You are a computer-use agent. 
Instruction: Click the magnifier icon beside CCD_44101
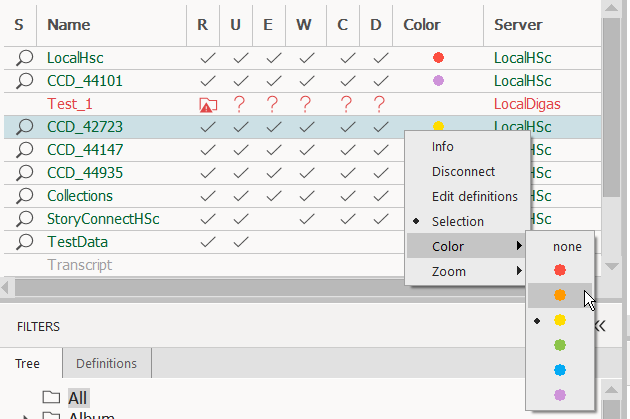point(25,81)
